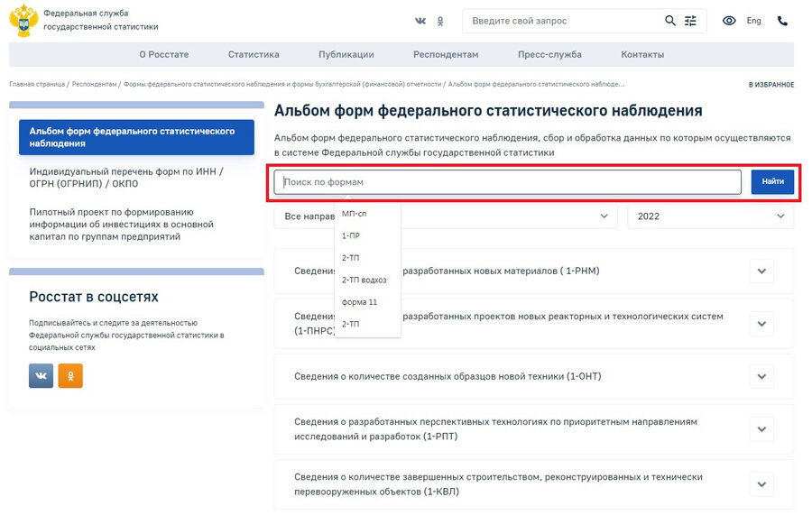The width and height of the screenshot is (812, 515).
Task: Click the Rosstat coat of arms logo
Action: 23,20
